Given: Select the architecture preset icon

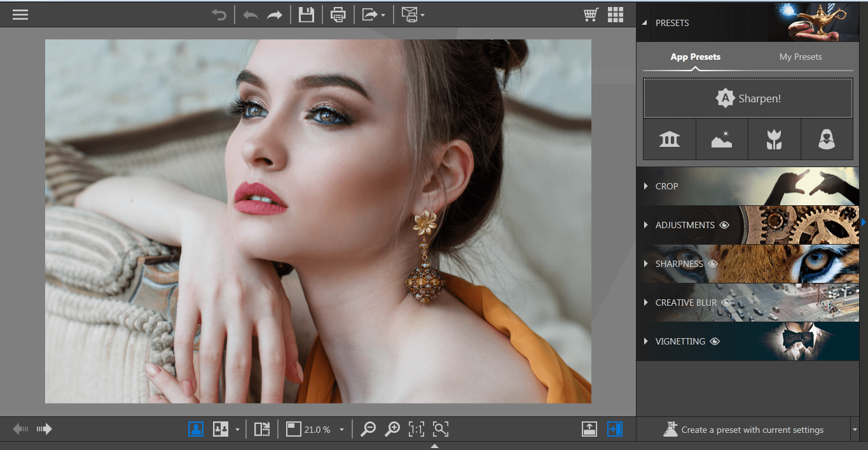Looking at the screenshot, I should 669,139.
